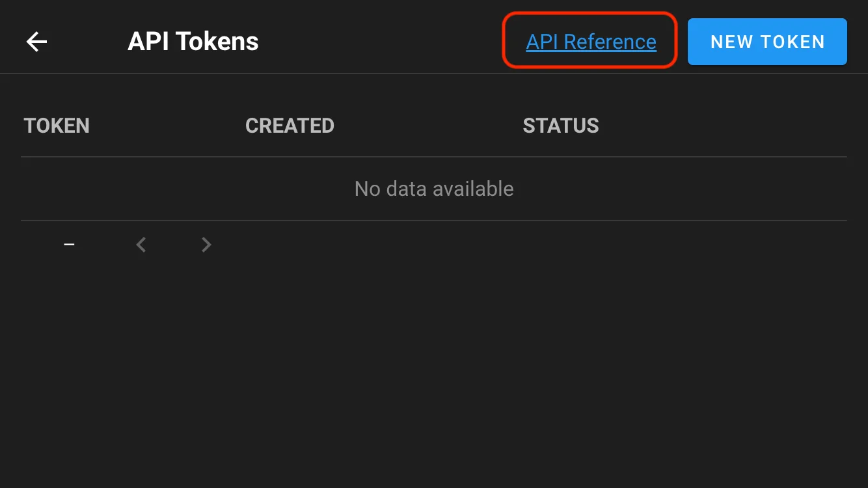Sort the table by CREATED column

coord(290,126)
